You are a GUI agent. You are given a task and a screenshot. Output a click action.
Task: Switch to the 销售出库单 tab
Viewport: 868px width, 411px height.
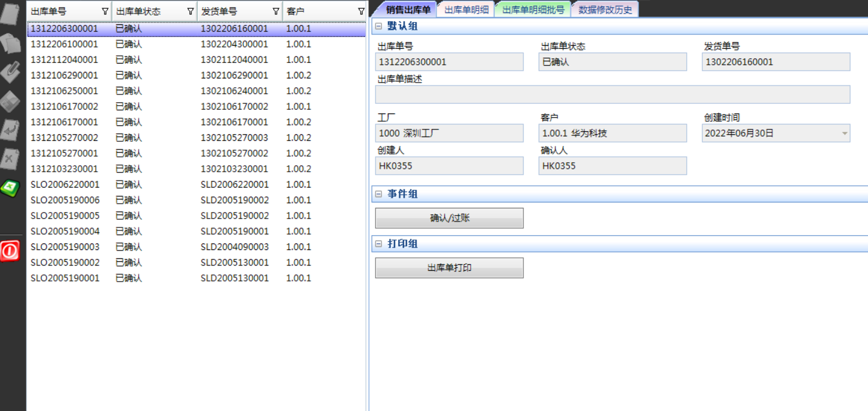pos(408,10)
